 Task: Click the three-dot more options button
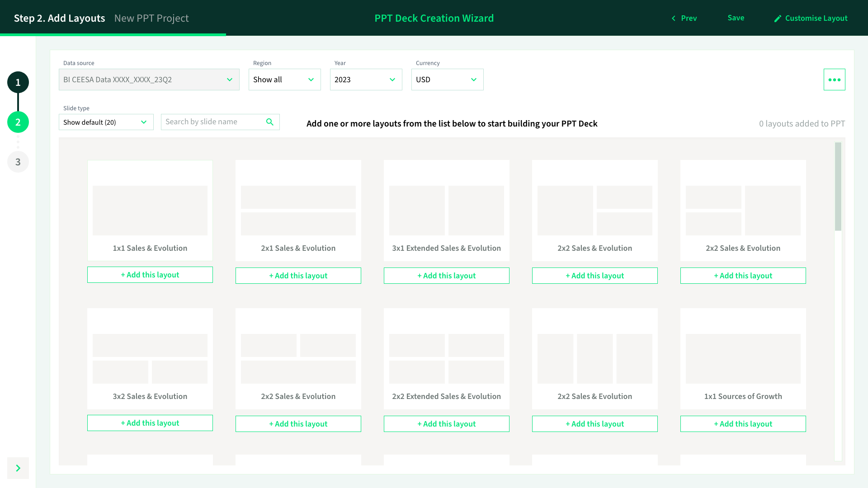pos(834,80)
